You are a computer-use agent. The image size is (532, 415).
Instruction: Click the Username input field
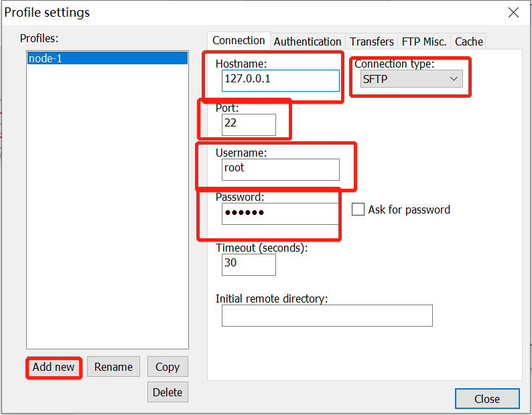(281, 169)
